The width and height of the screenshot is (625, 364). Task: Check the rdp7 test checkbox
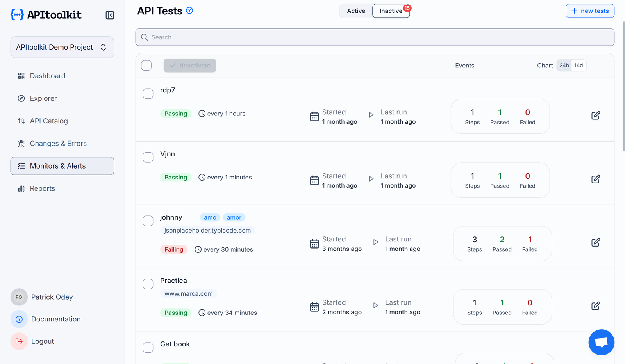click(148, 94)
